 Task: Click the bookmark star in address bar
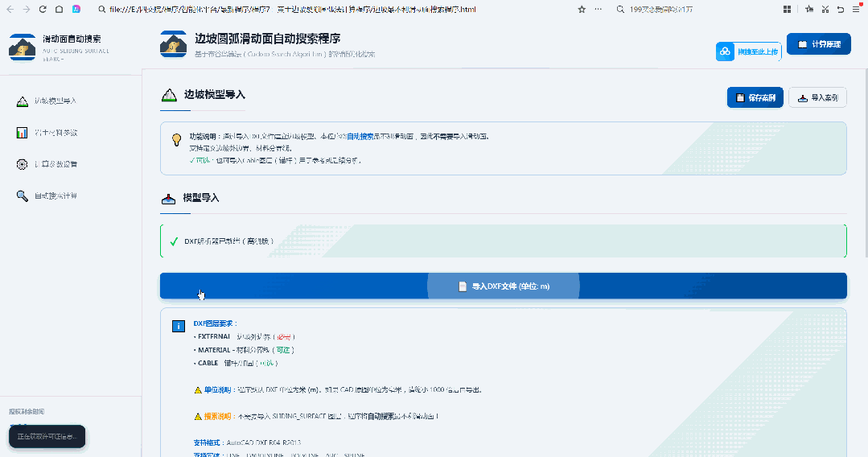coord(582,10)
